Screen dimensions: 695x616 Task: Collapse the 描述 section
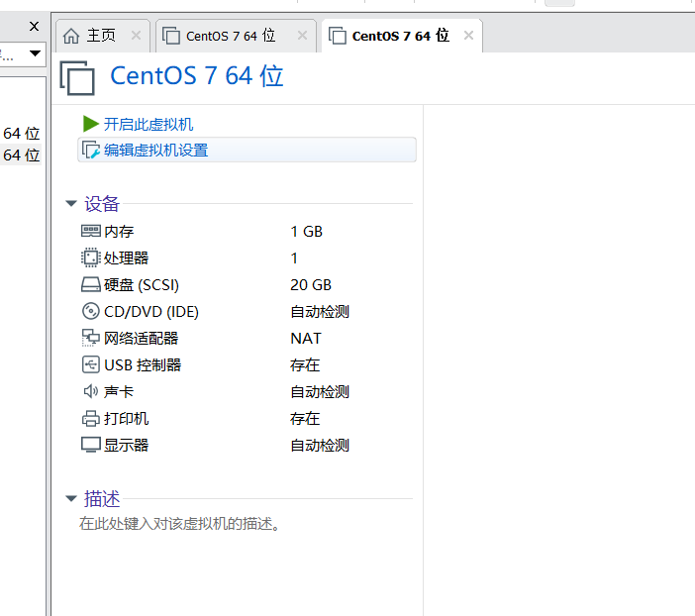tap(71, 498)
